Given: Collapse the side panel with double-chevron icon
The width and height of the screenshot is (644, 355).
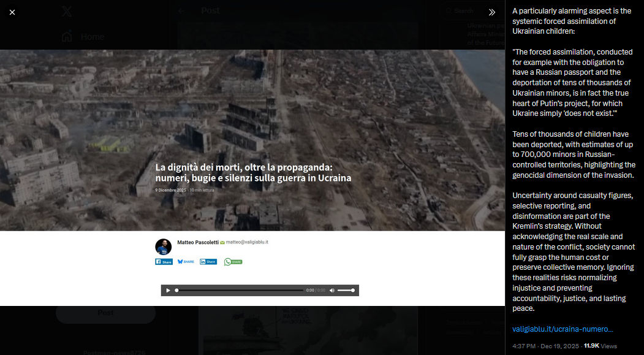Looking at the screenshot, I should click(491, 12).
